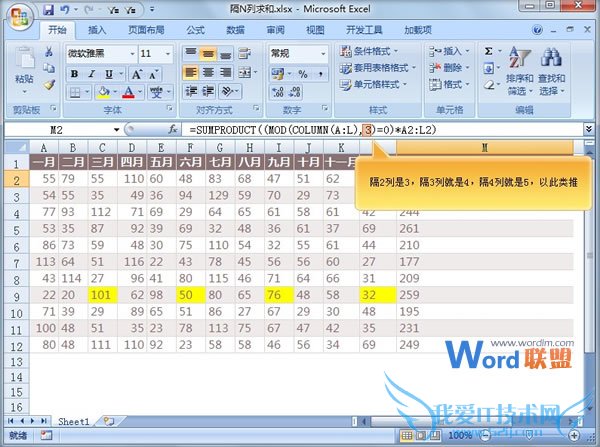Viewport: 600px width, 447px height.
Task: Toggle Bold formatting
Action: pyautogui.click(x=74, y=74)
